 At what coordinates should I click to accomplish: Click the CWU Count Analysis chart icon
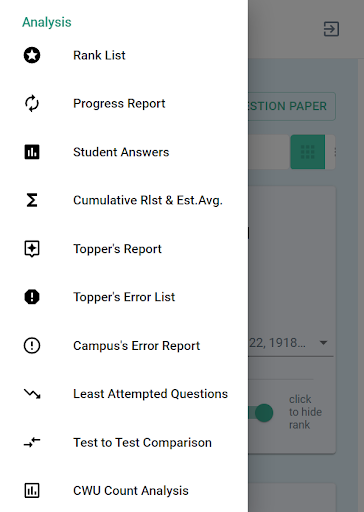tap(32, 491)
